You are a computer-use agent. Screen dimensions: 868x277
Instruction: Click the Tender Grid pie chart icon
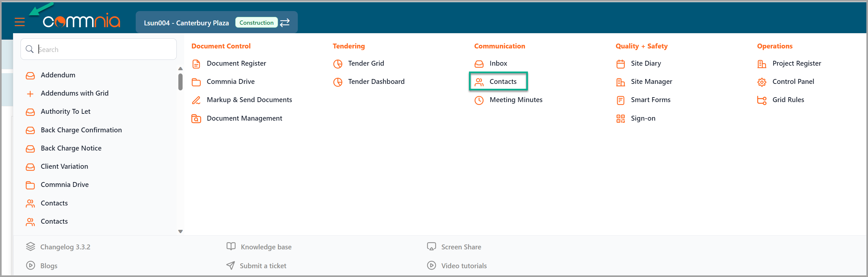338,64
